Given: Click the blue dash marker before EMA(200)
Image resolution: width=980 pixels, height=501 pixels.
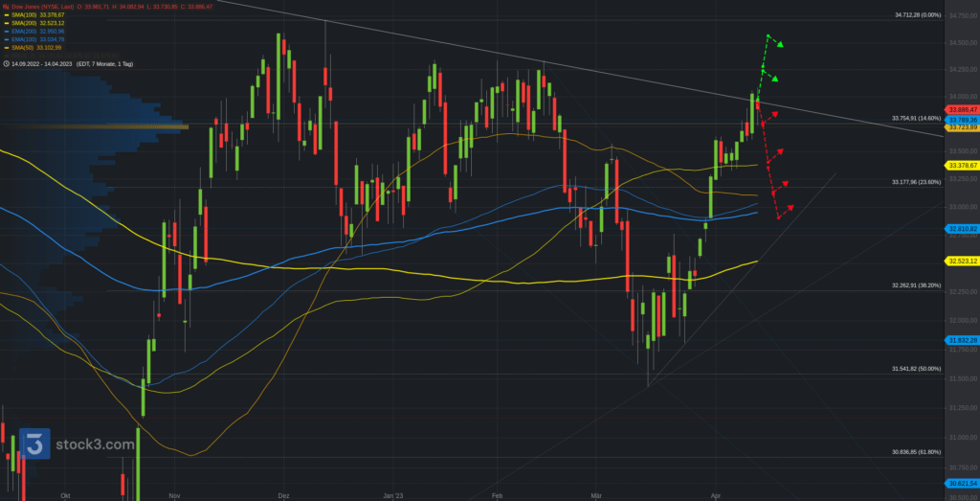Looking at the screenshot, I should point(6,31).
